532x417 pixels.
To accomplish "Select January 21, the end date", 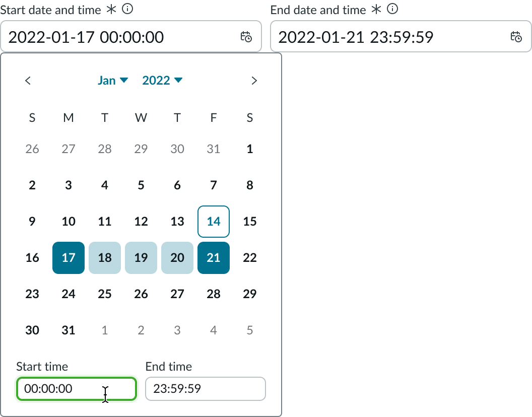I will pos(213,258).
